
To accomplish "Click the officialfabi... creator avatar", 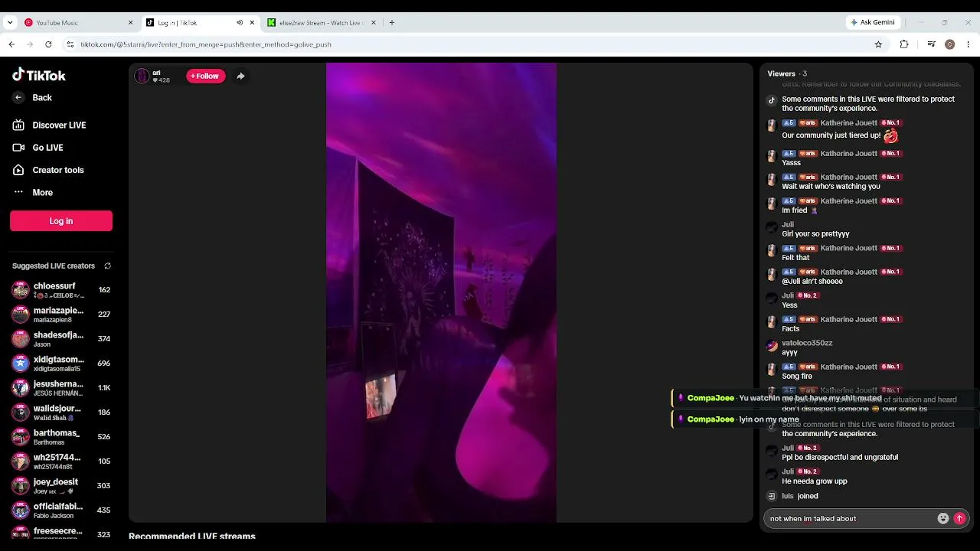I will point(21,510).
